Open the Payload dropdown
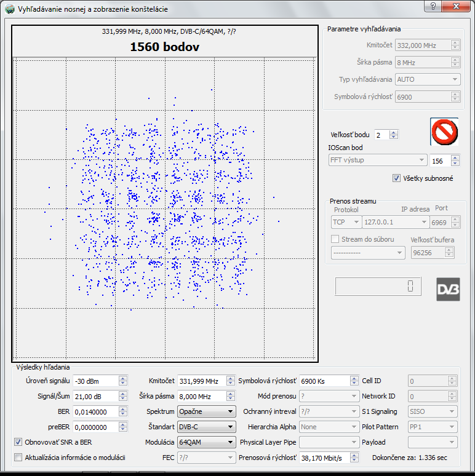 [433, 442]
